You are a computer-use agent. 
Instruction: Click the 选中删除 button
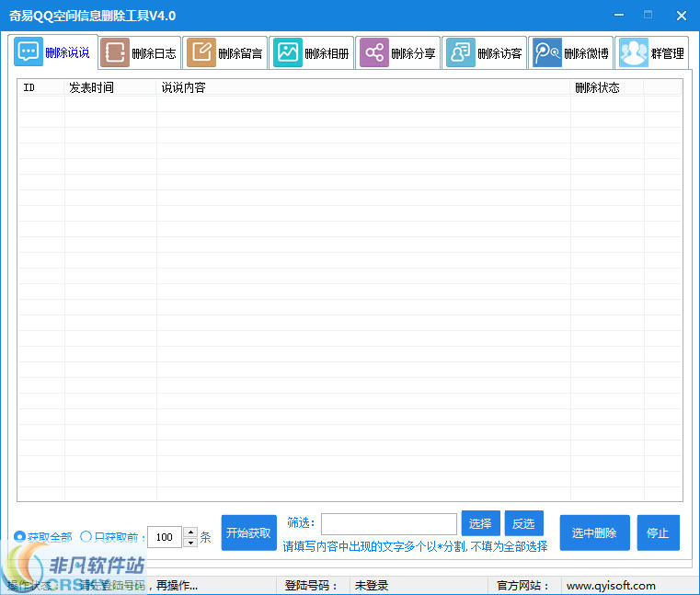click(594, 532)
